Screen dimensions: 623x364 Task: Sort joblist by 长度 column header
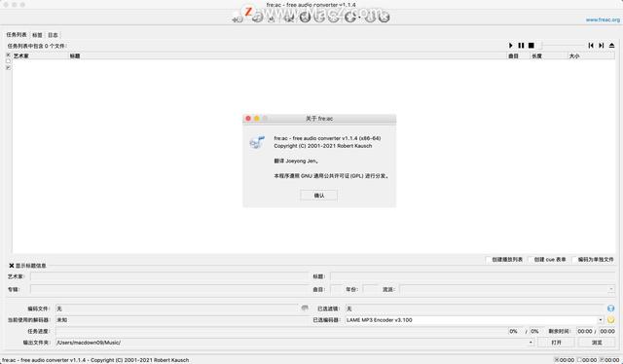coord(549,55)
